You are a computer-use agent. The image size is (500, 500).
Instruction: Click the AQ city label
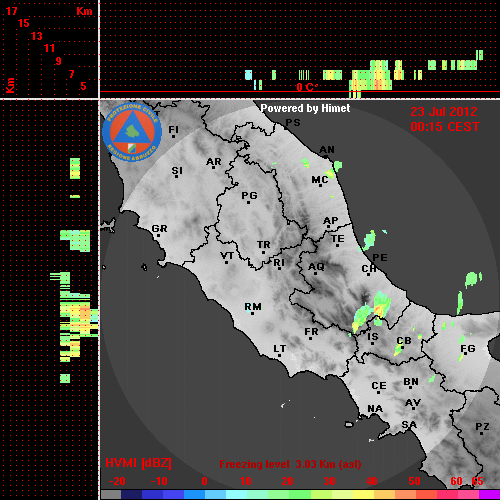(316, 267)
